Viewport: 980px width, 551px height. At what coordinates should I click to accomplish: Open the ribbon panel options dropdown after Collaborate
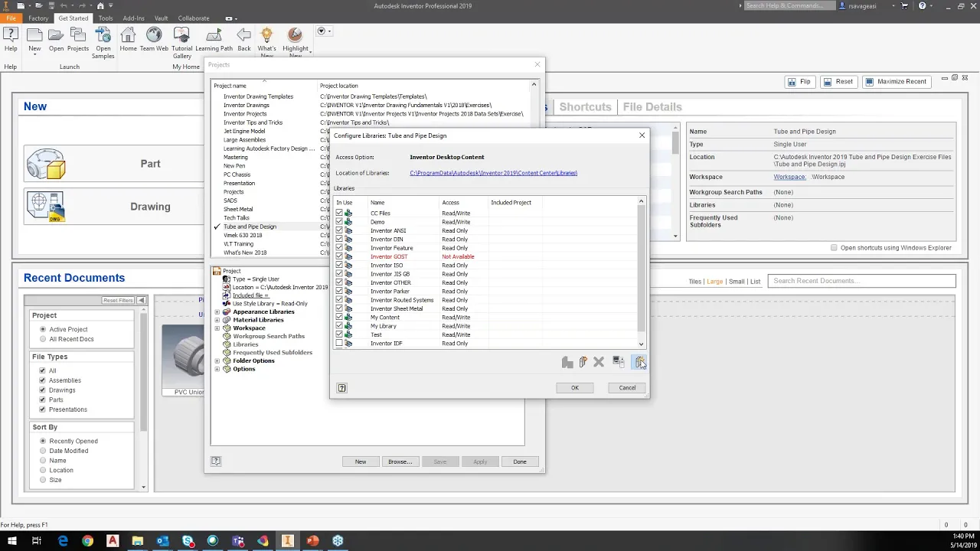(230, 18)
